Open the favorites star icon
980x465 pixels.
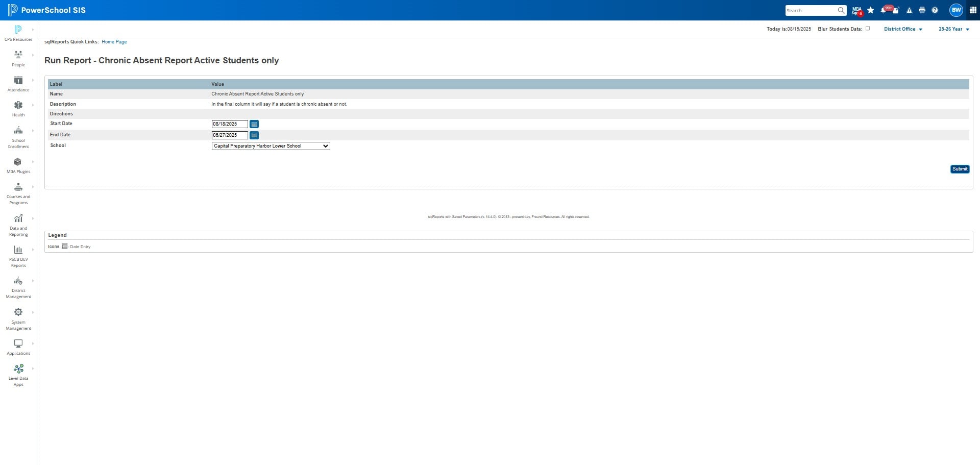point(871,10)
